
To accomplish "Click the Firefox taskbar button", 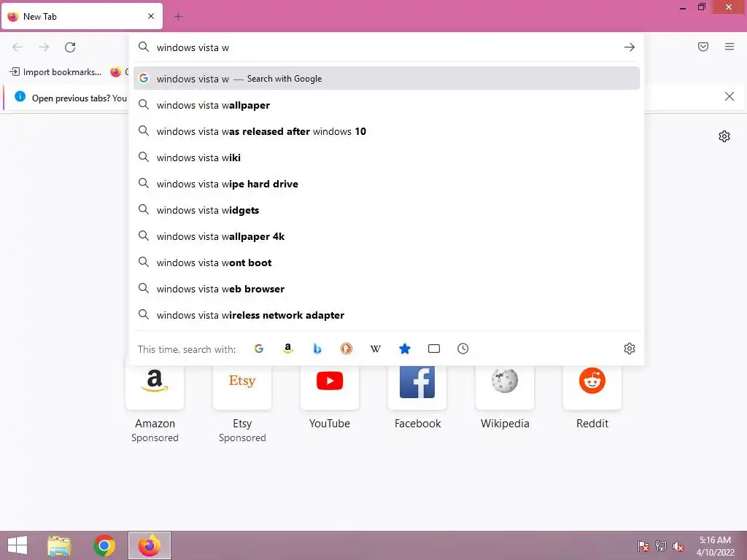I will click(x=150, y=545).
